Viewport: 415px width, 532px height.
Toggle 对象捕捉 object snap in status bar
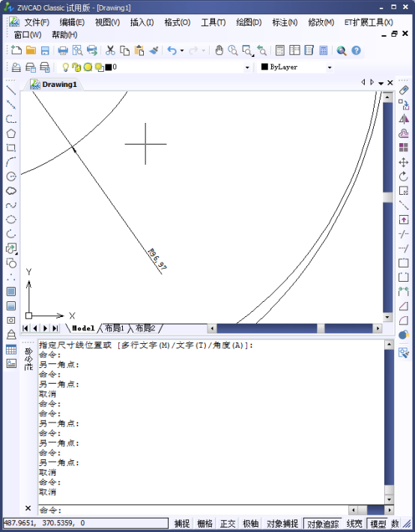282,524
